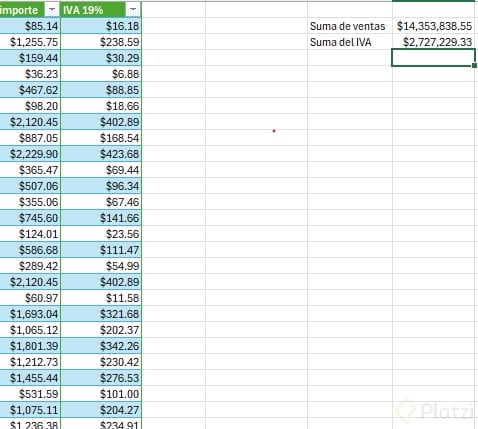Select the IVA 19% header cell
478x429 pixels.
101,10
